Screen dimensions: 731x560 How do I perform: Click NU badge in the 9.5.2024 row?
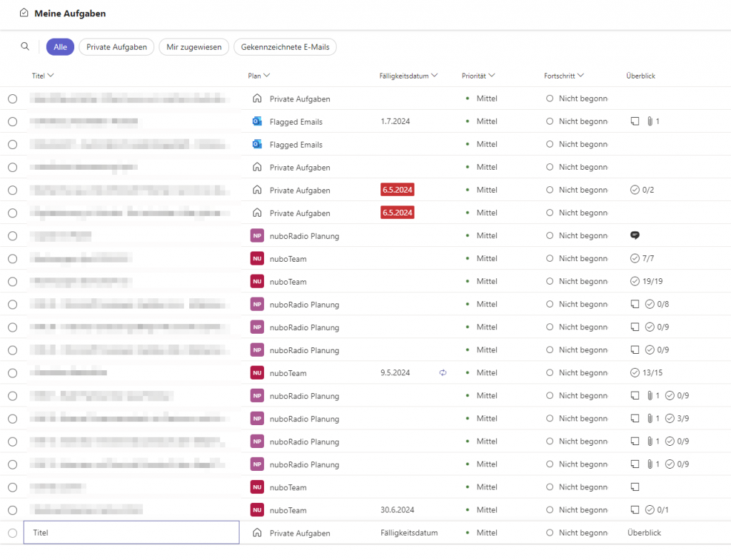(x=257, y=372)
